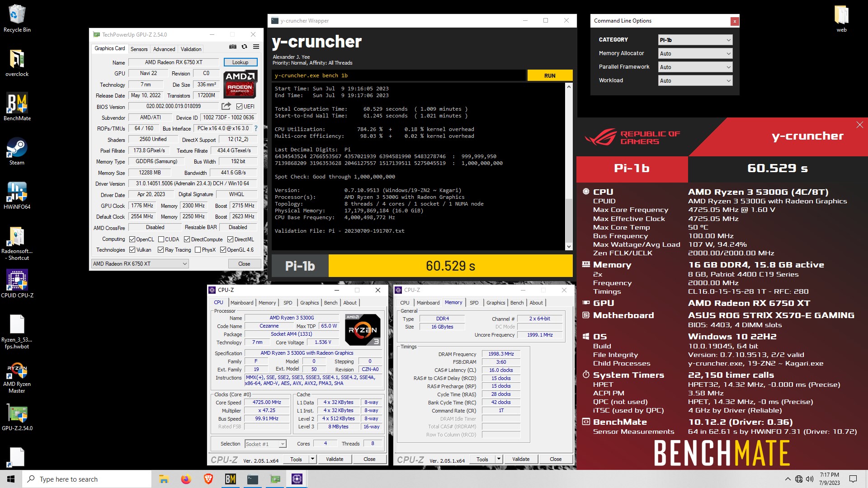This screenshot has height=488, width=868.
Task: Open File Explorer from taskbar
Action: point(164,479)
